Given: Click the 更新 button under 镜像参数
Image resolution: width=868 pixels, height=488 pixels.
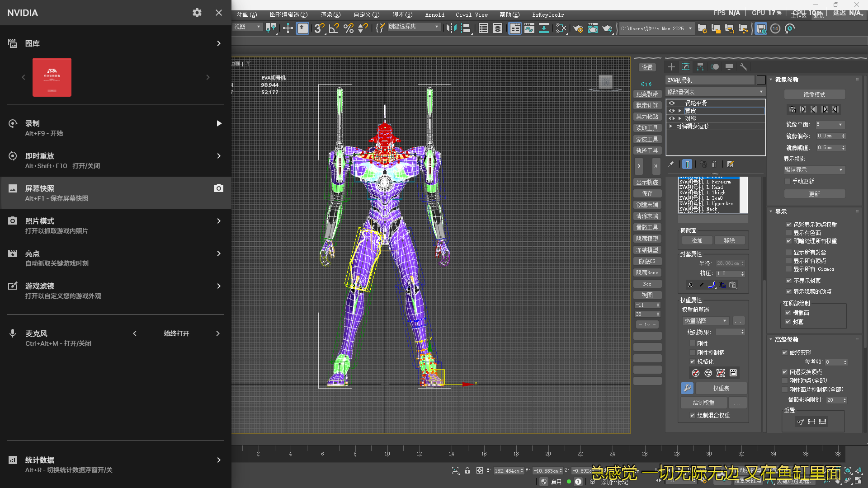Looking at the screenshot, I should [x=814, y=193].
